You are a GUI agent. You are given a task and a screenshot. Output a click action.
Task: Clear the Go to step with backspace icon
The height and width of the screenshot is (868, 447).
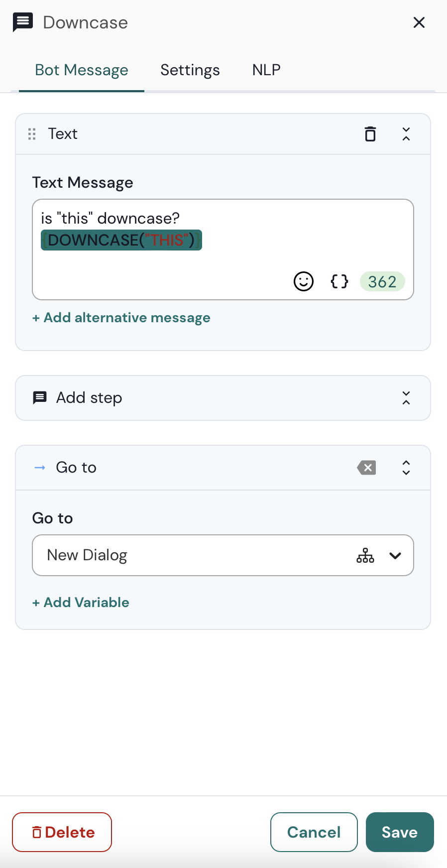(366, 468)
